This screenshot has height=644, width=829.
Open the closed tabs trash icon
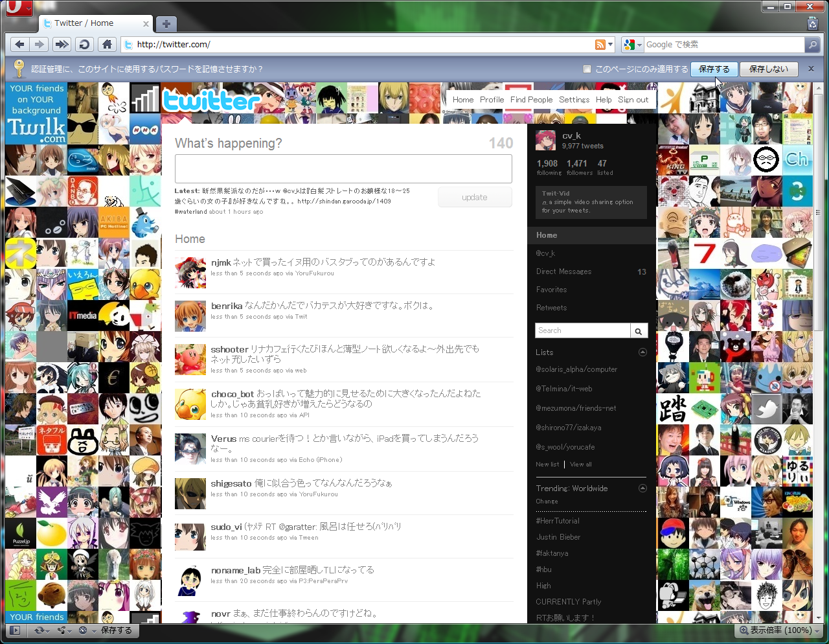click(x=813, y=24)
